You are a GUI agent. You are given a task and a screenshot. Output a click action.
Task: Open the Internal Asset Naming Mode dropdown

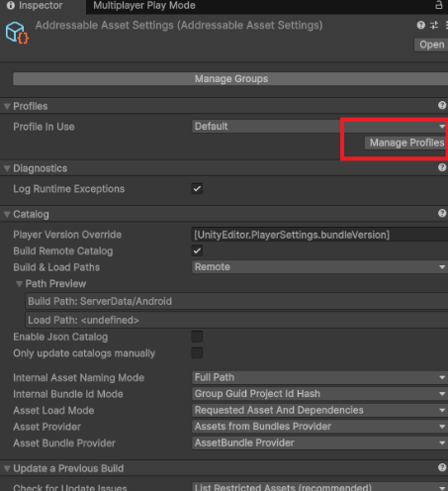pos(319,377)
